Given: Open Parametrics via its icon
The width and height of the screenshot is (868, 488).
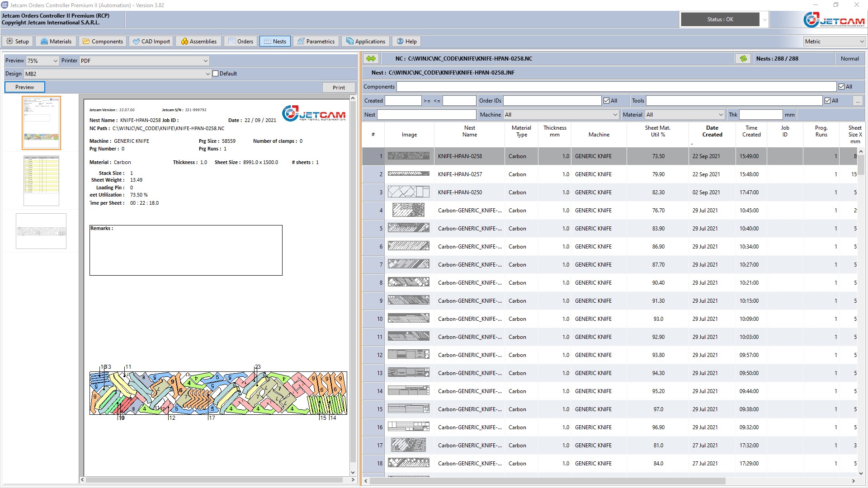Looking at the screenshot, I should [x=301, y=42].
